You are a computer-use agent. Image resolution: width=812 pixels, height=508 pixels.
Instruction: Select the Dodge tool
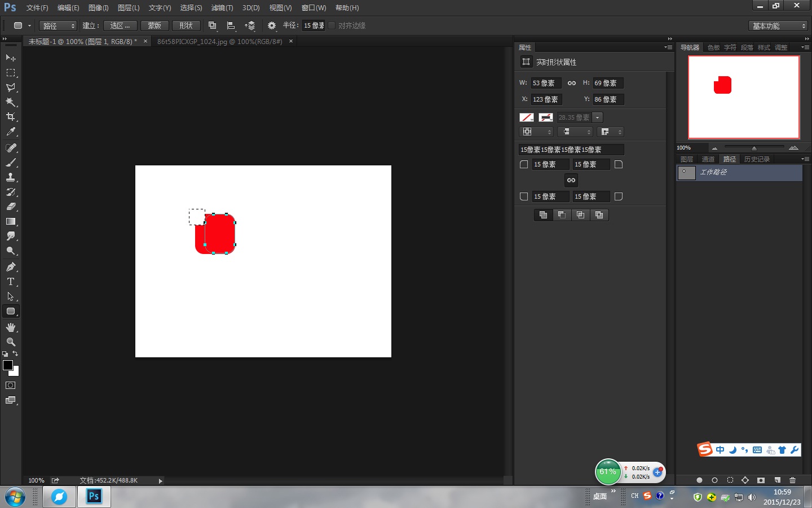(11, 251)
